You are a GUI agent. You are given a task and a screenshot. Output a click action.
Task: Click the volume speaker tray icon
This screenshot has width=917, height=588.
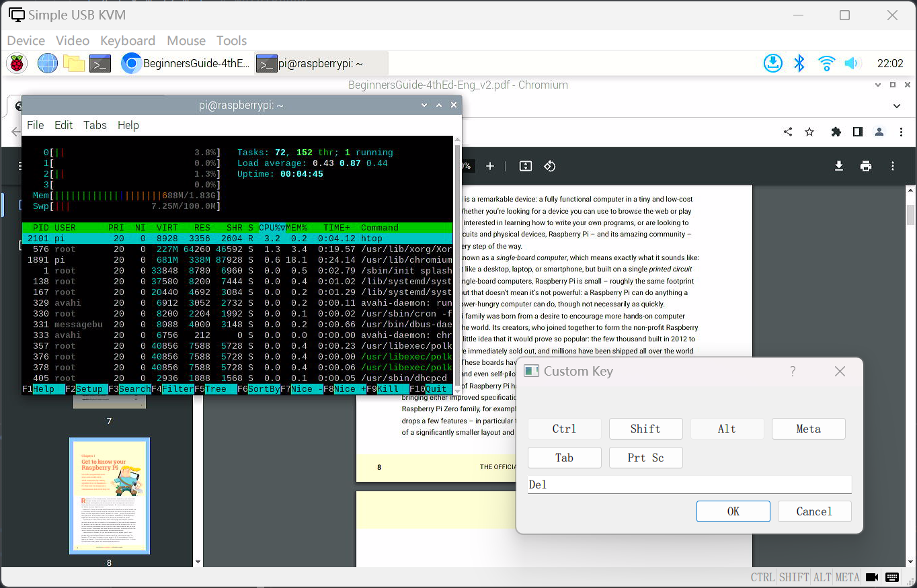pos(852,64)
